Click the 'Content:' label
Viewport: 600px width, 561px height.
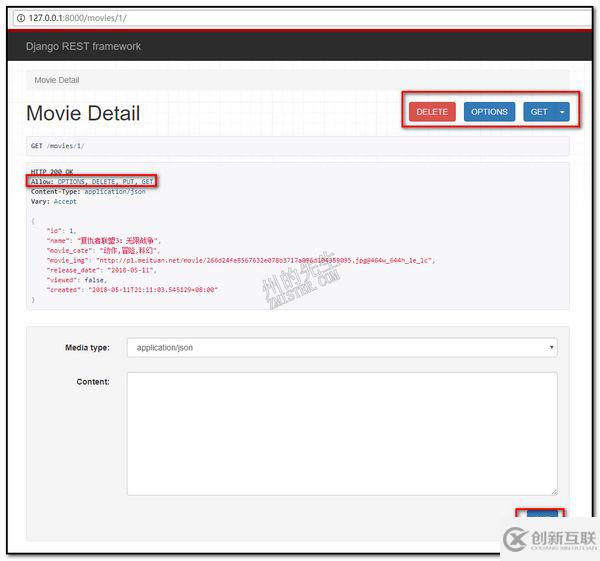[93, 382]
